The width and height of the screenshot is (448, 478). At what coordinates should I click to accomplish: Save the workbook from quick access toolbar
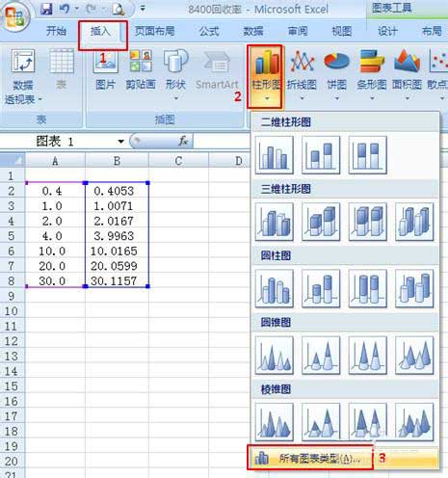(46, 9)
